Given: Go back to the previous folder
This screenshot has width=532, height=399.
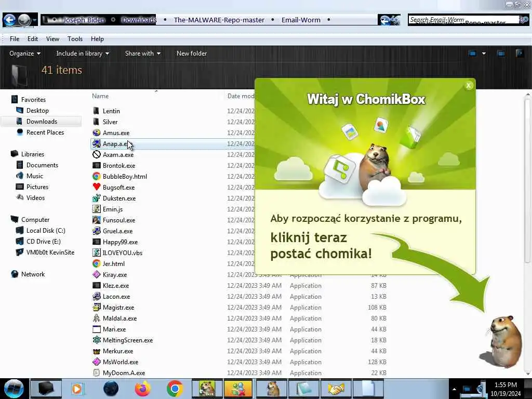Looking at the screenshot, I should coord(9,20).
